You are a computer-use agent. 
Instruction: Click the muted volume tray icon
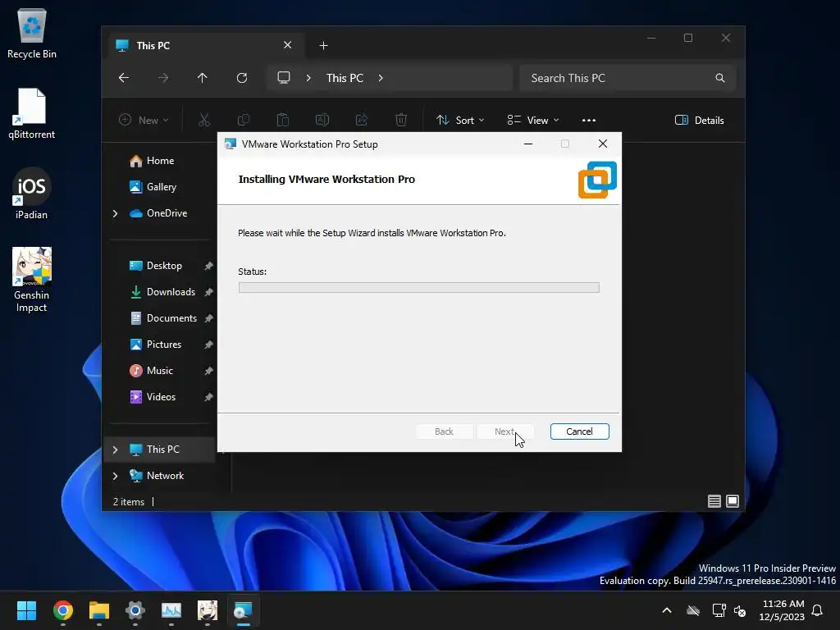point(740,610)
